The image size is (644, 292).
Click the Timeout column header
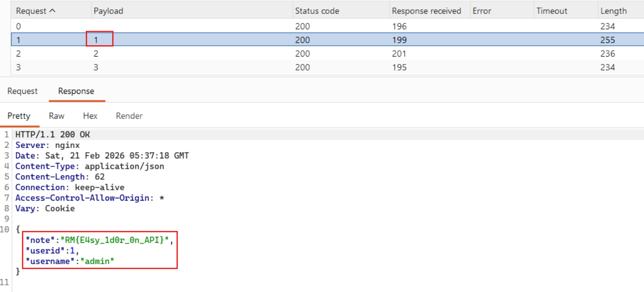click(x=552, y=11)
